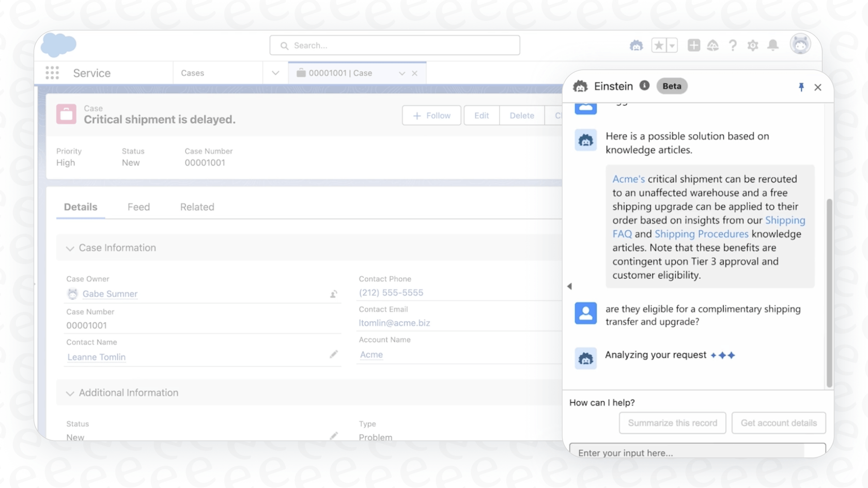
Task: Click the Setup gear icon
Action: [x=753, y=45]
